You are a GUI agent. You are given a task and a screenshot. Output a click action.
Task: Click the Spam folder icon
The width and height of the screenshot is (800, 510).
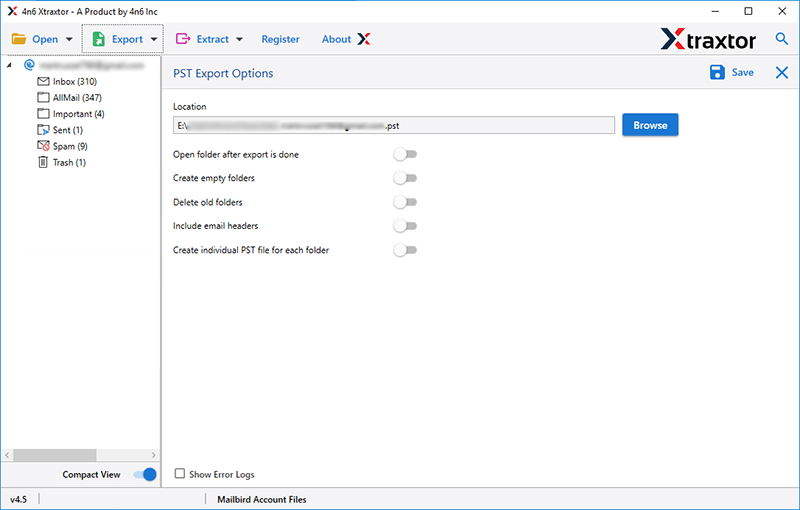(x=43, y=146)
